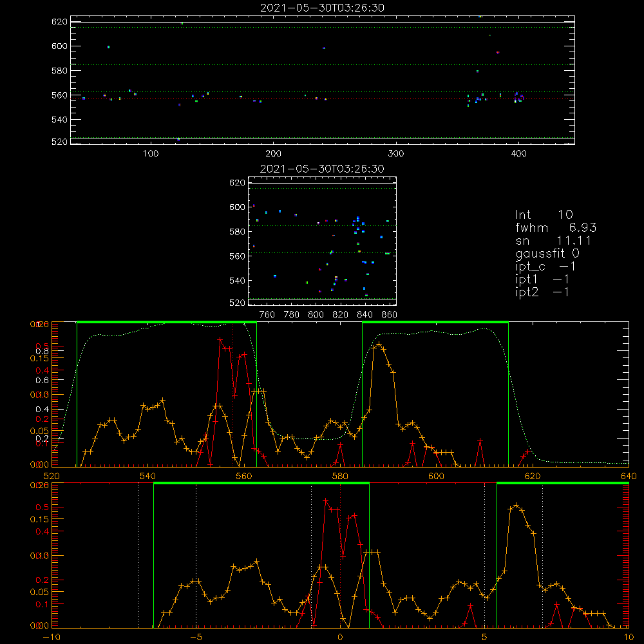Image resolution: width=644 pixels, height=644 pixels.
Task: Select the 'sn 11.11' readout line
Action: pos(553,241)
